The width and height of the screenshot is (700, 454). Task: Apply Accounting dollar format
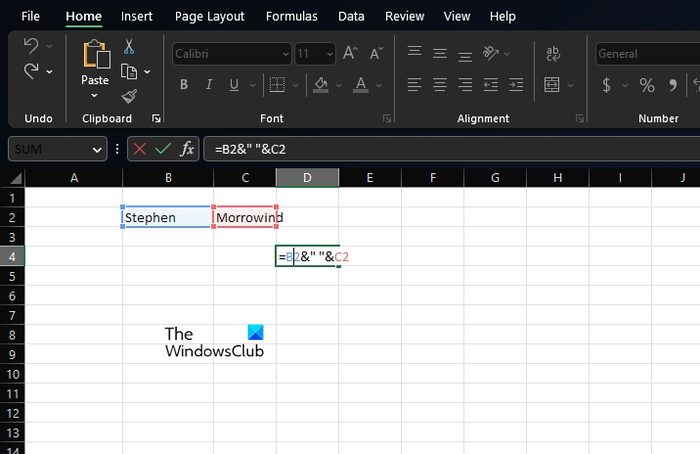tap(606, 85)
